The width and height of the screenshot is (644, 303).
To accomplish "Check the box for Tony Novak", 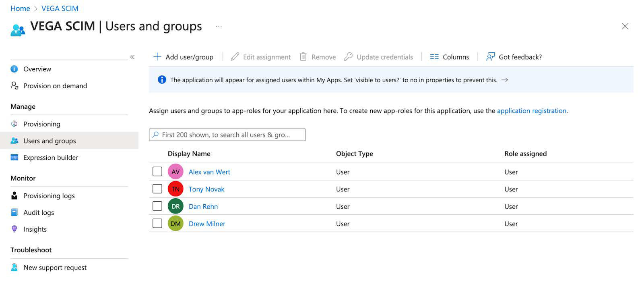I will (157, 189).
